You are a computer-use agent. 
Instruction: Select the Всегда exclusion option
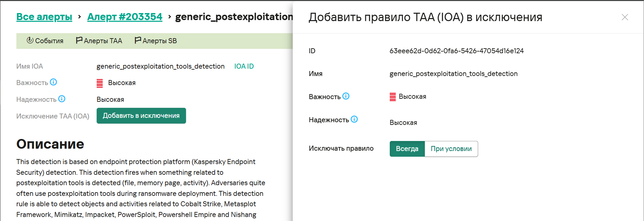pos(407,149)
